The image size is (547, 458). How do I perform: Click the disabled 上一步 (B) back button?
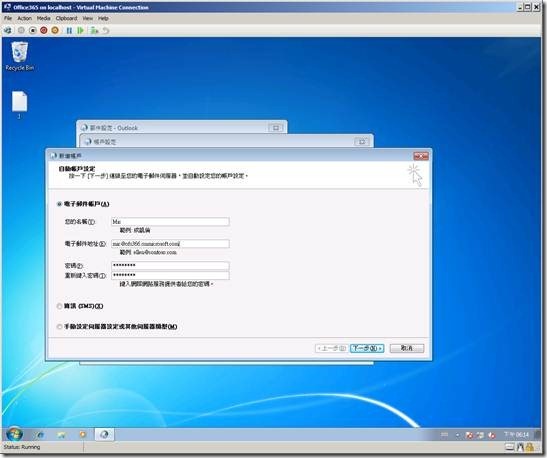pos(331,348)
